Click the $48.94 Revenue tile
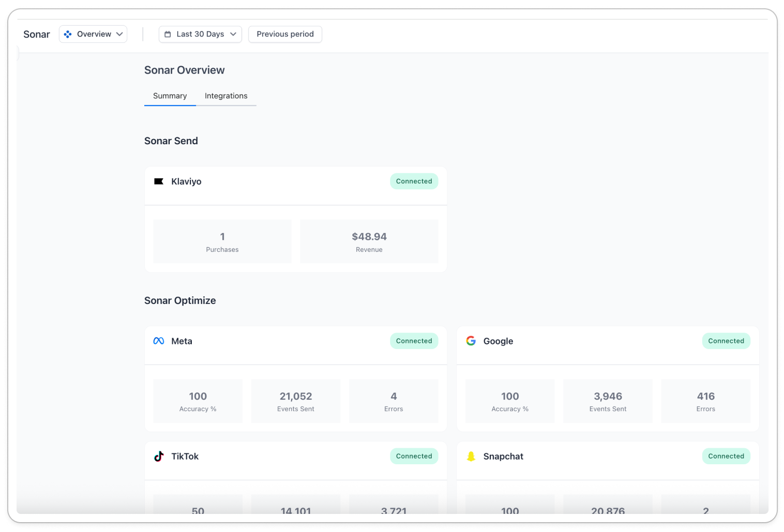Viewport: 784px width, 532px height. point(369,241)
